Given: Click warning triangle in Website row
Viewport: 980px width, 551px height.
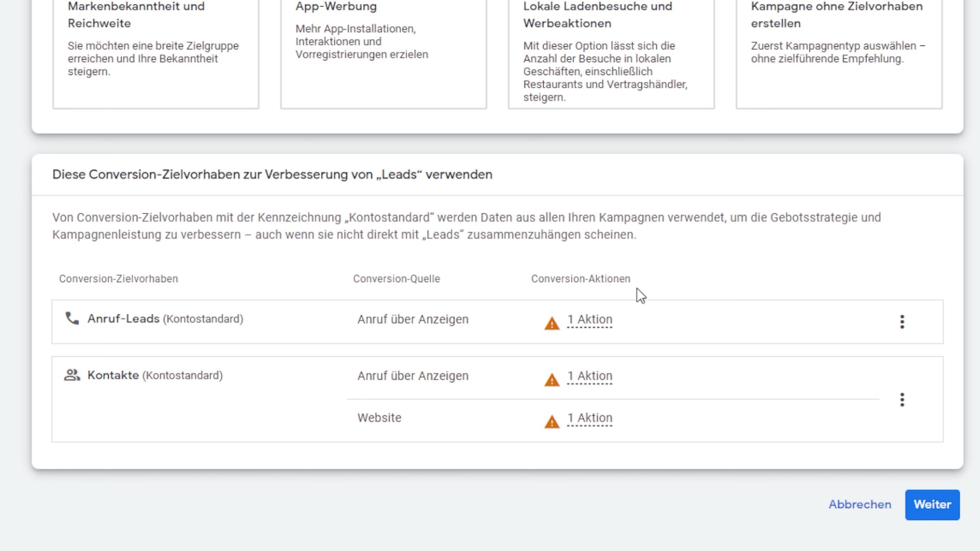Looking at the screenshot, I should pyautogui.click(x=552, y=422).
